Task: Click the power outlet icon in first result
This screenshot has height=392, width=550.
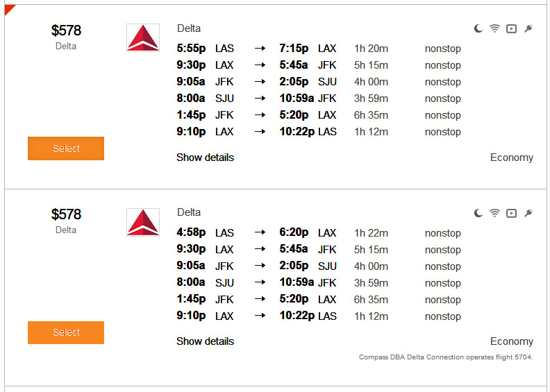Action: click(528, 29)
